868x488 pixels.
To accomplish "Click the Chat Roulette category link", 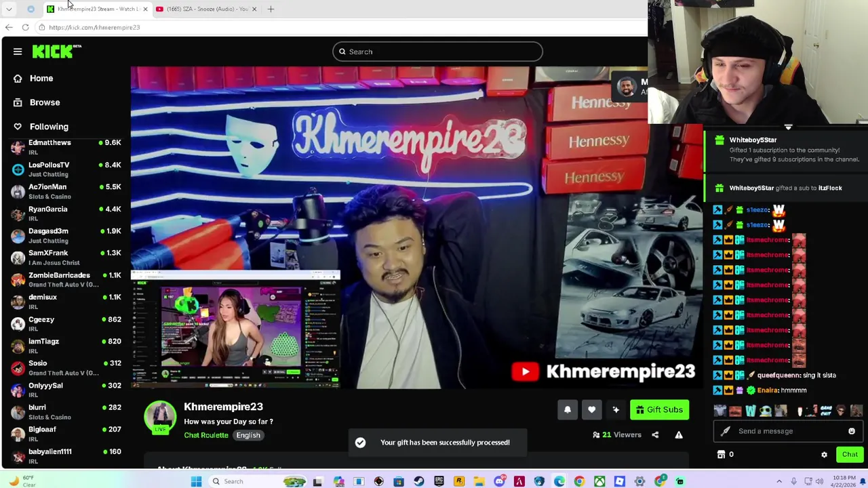I will 206,435.
